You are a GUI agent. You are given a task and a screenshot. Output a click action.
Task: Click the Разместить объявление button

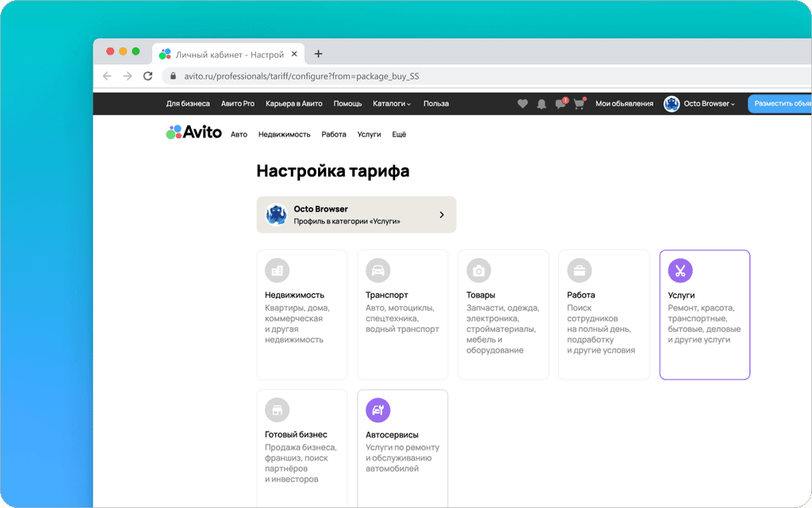tap(784, 103)
